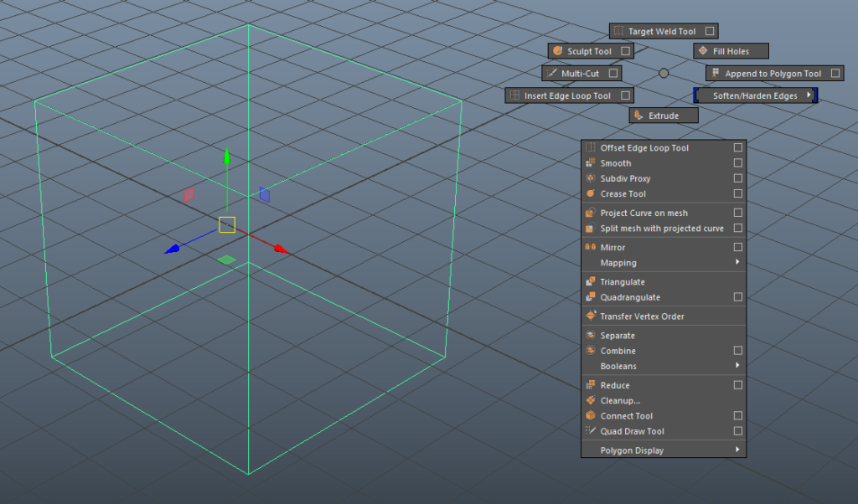Open Crease Tool option box
The width and height of the screenshot is (858, 504).
pos(738,193)
